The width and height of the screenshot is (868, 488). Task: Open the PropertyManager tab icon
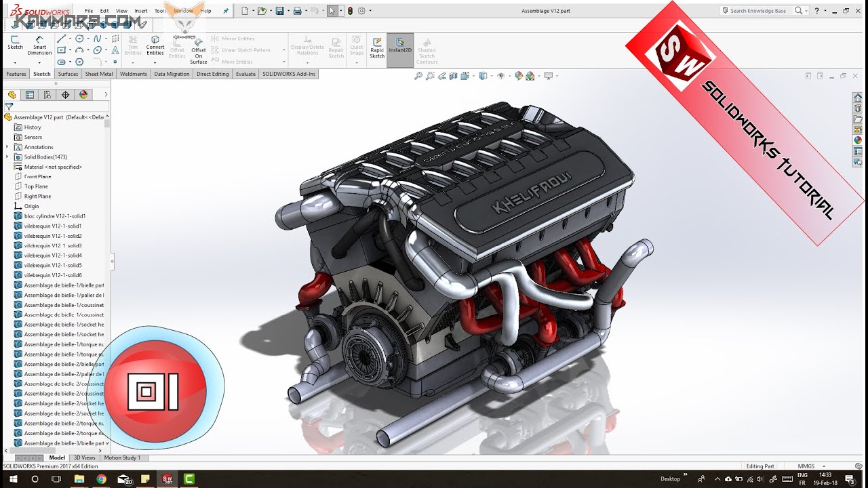[x=30, y=95]
